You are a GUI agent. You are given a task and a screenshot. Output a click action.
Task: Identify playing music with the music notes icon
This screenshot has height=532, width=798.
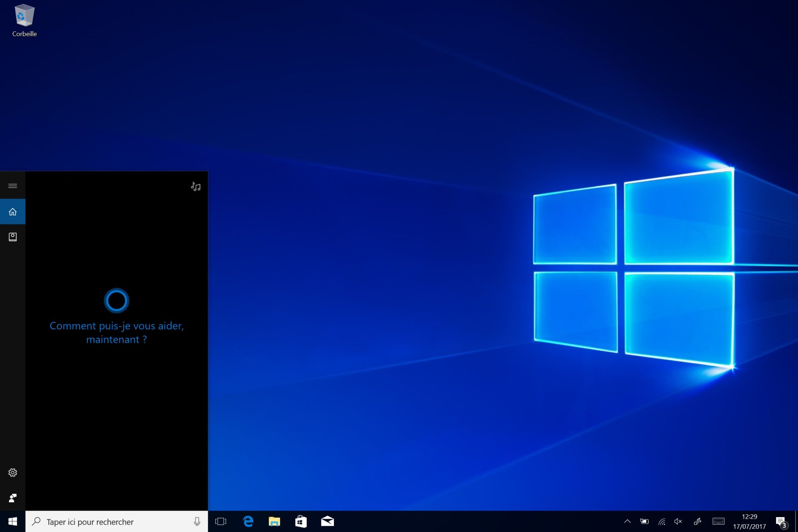point(196,187)
